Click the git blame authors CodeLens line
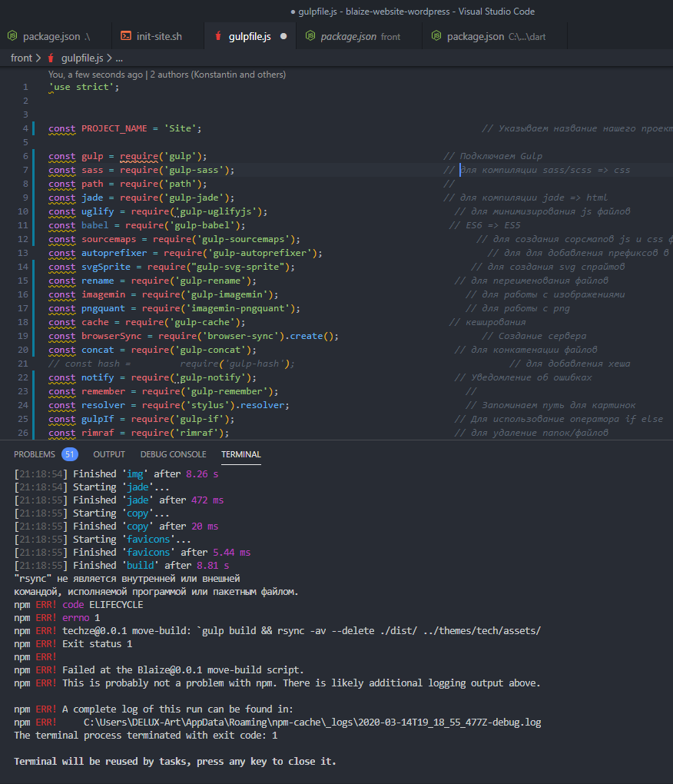 coord(167,75)
